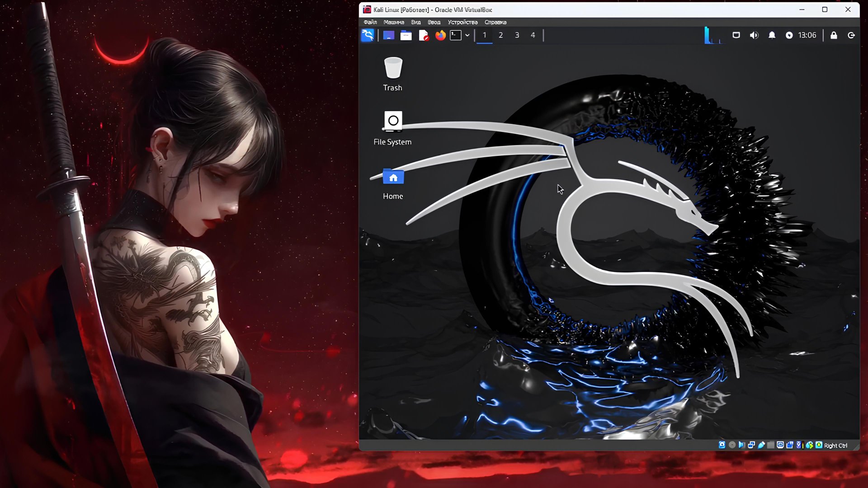This screenshot has width=868, height=488.
Task: Expand the terminal launcher dropdown arrow
Action: [467, 35]
